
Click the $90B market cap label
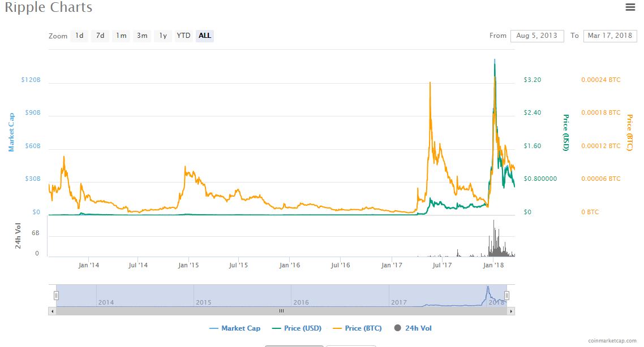[33, 112]
